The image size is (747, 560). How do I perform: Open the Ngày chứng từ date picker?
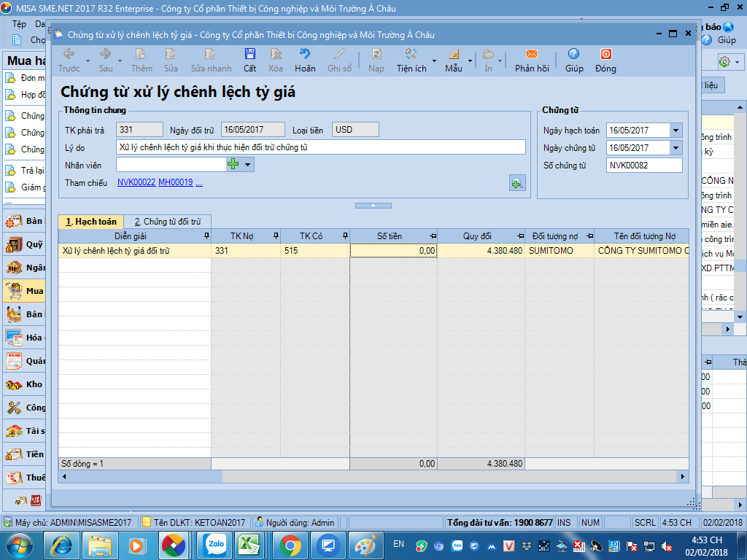click(676, 148)
